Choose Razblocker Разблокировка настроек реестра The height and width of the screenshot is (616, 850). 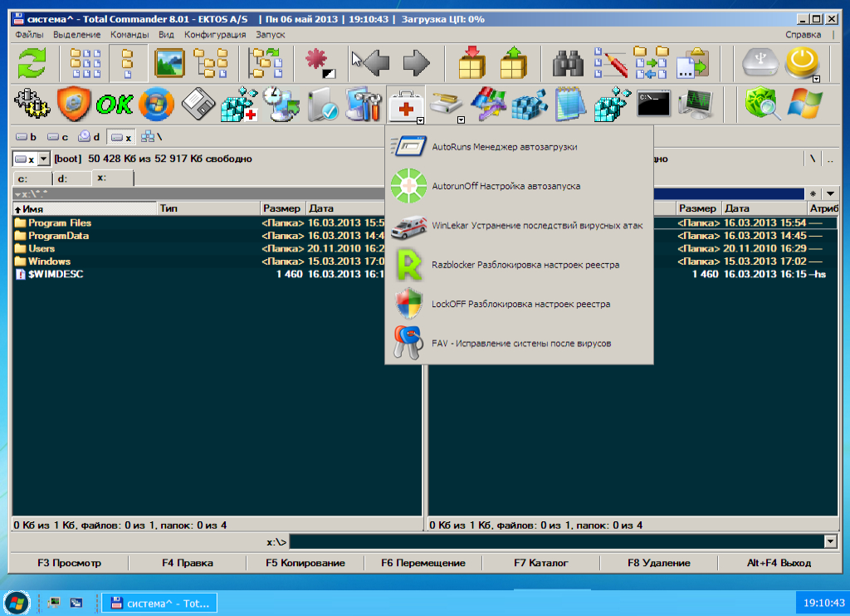(x=519, y=265)
